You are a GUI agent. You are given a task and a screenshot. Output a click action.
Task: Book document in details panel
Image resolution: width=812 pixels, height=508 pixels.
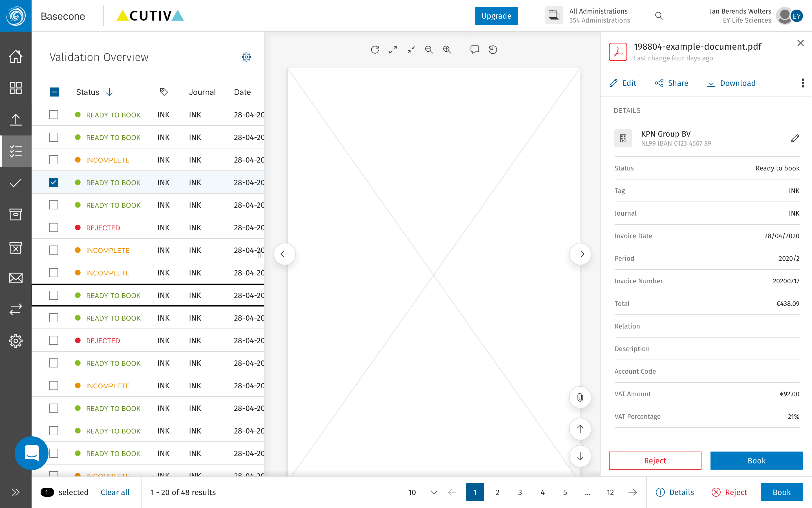(756, 460)
